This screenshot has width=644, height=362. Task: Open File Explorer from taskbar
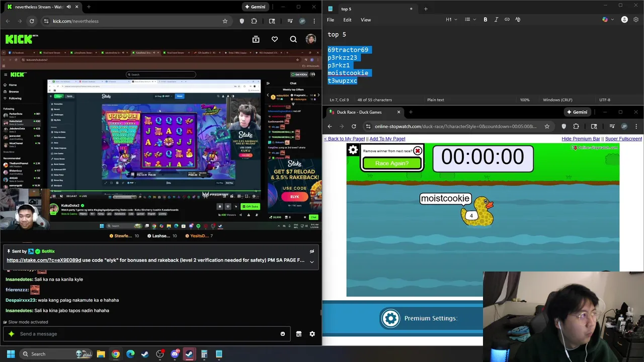[x=101, y=354]
